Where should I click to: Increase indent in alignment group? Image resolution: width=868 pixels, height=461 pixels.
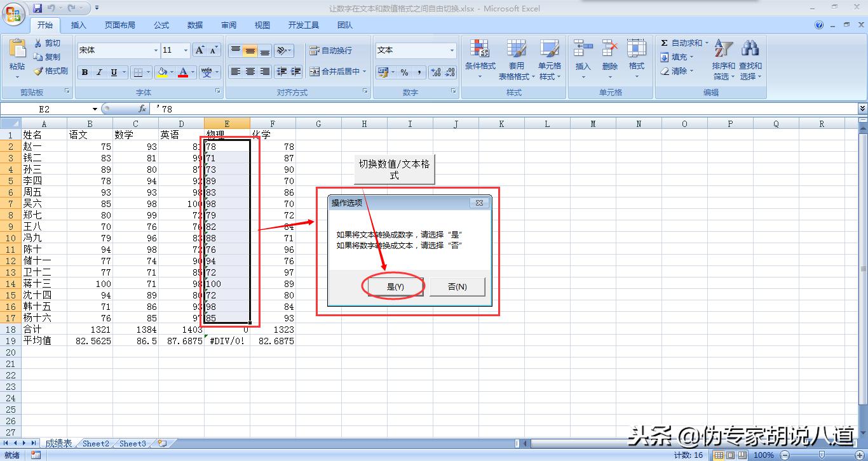tap(295, 72)
